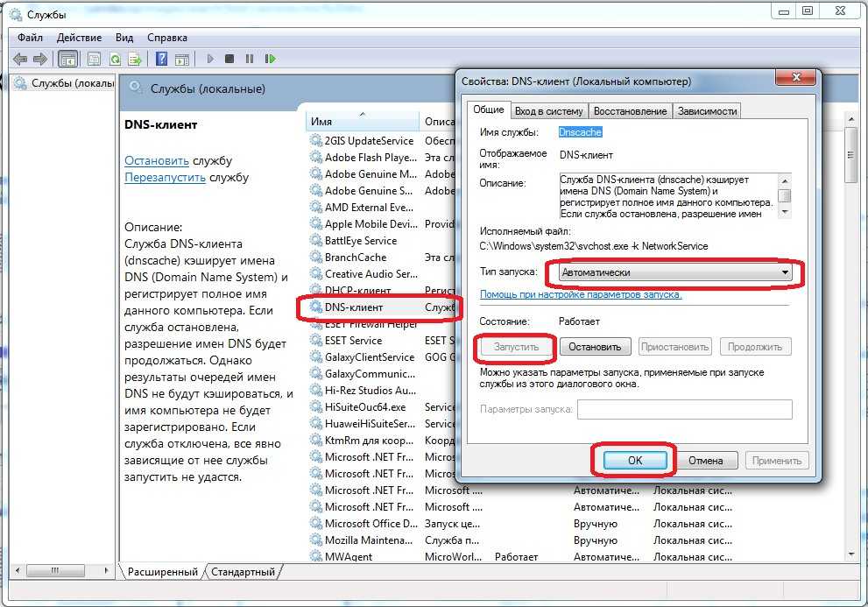Click the Pause service toolbar icon
This screenshot has width=868, height=607.
tap(250, 60)
